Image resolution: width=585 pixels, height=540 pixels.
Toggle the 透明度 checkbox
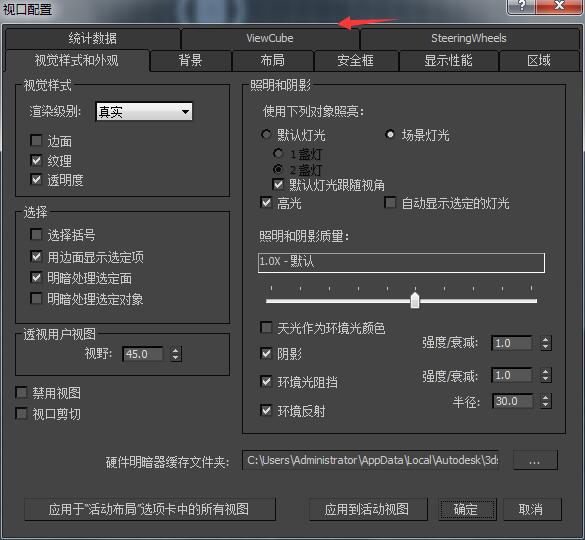(36, 180)
